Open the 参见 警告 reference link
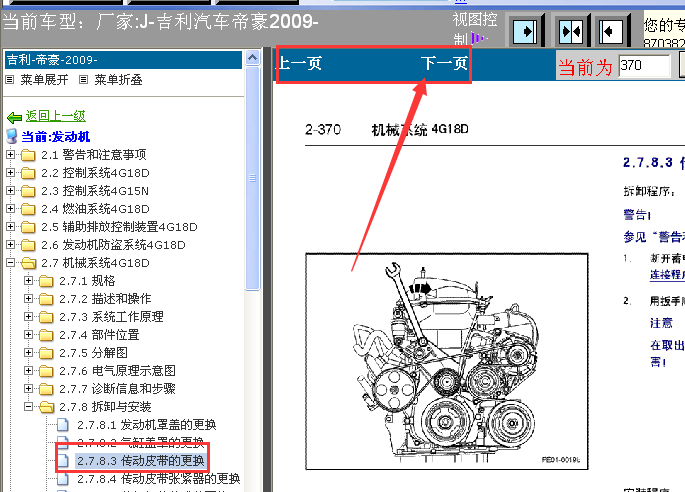 (654, 237)
